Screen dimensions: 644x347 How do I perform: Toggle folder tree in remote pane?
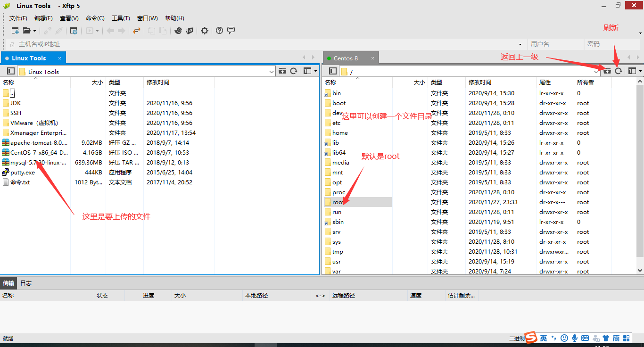coord(333,71)
